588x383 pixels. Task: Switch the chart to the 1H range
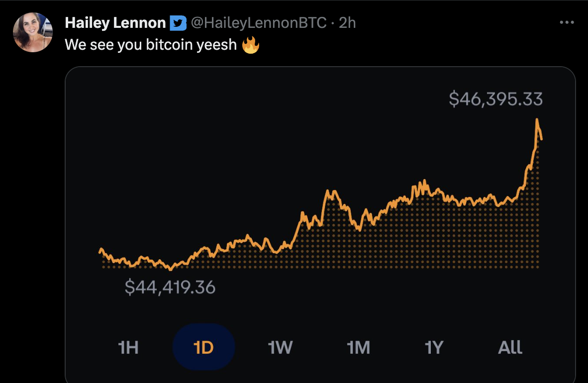click(x=128, y=347)
